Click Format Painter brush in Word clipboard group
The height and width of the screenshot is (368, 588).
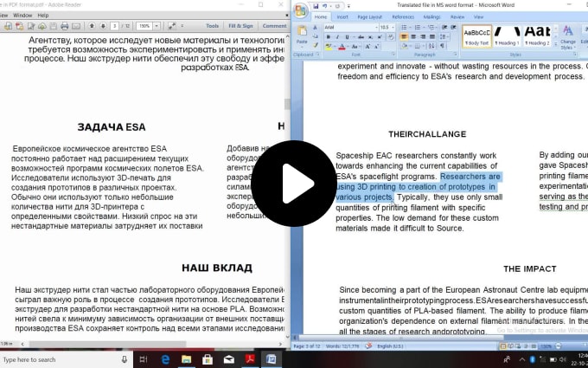[x=316, y=45]
